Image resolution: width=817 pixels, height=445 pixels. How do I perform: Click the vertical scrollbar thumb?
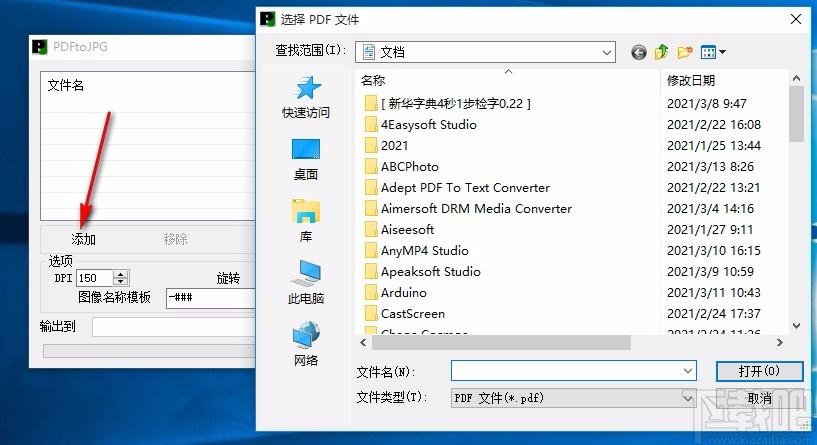796,114
